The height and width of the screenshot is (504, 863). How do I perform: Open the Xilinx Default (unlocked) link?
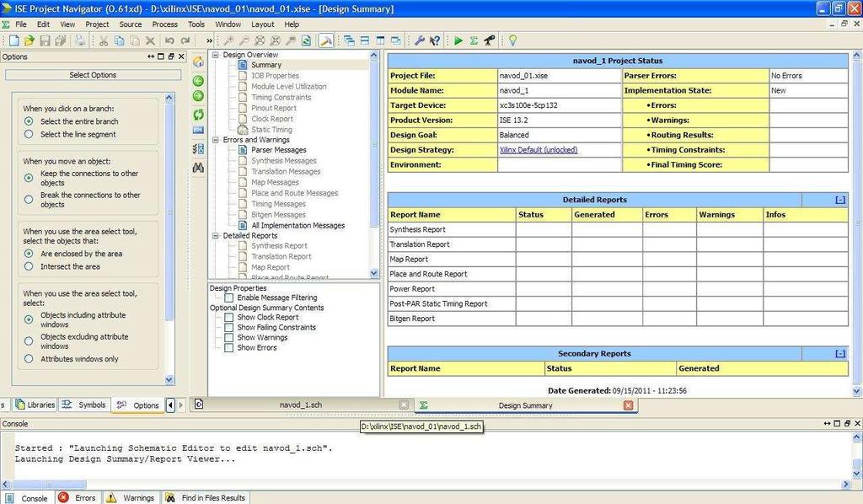point(539,150)
